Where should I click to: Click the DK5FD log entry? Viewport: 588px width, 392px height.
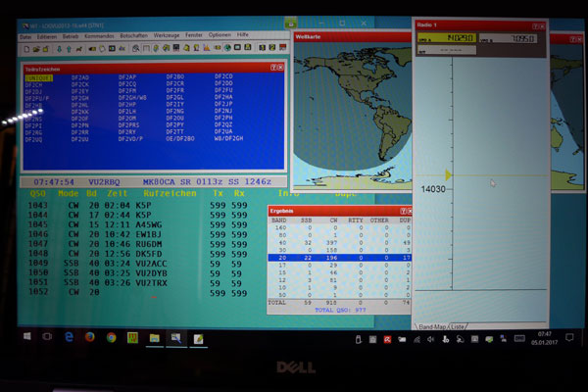click(x=137, y=254)
